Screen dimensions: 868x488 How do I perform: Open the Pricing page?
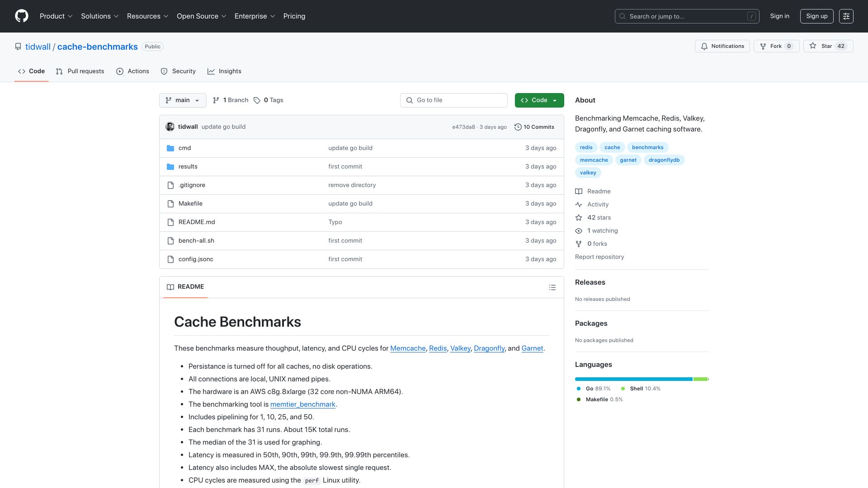[294, 16]
